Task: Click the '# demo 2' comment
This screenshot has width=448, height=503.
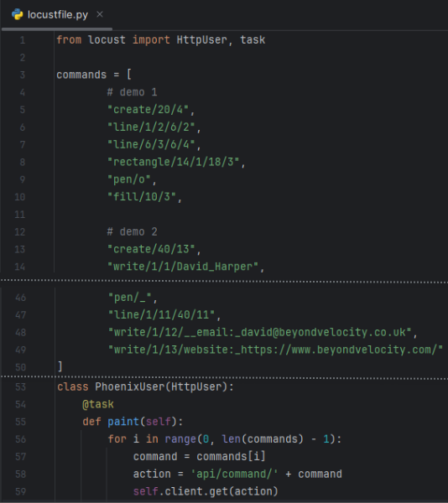Action: pos(133,231)
